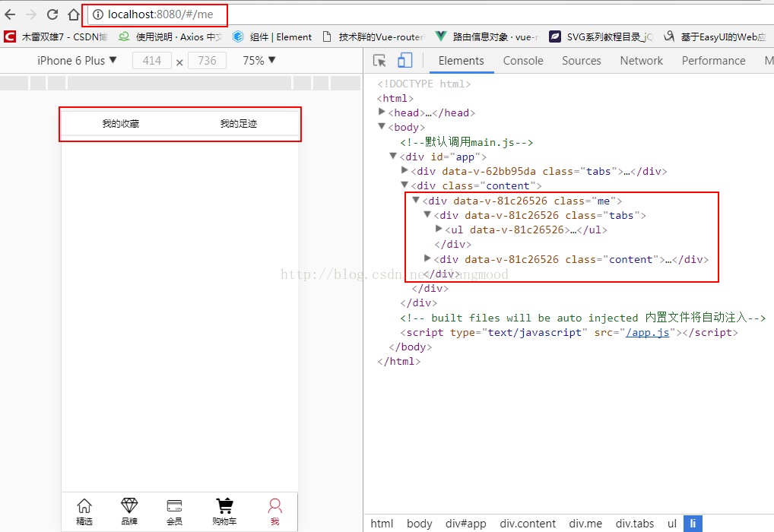Image resolution: width=774 pixels, height=532 pixels.
Task: Select div#app in the breadcrumb bar
Action: (x=465, y=524)
